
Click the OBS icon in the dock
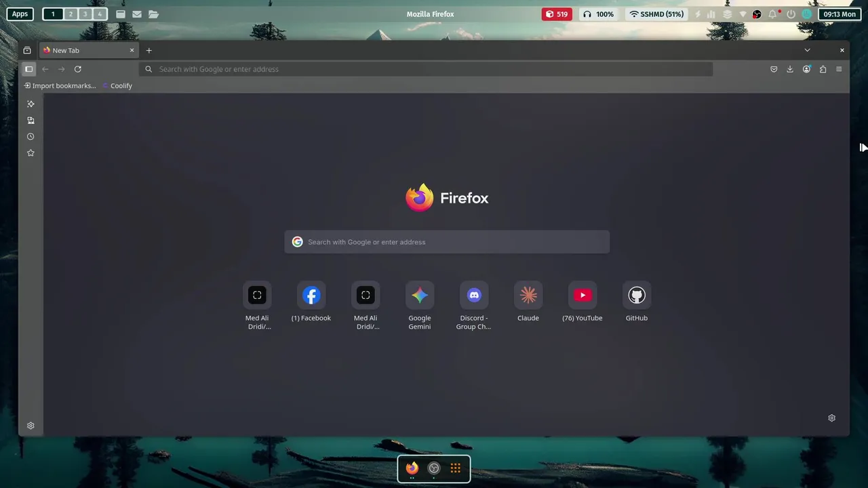[434, 468]
